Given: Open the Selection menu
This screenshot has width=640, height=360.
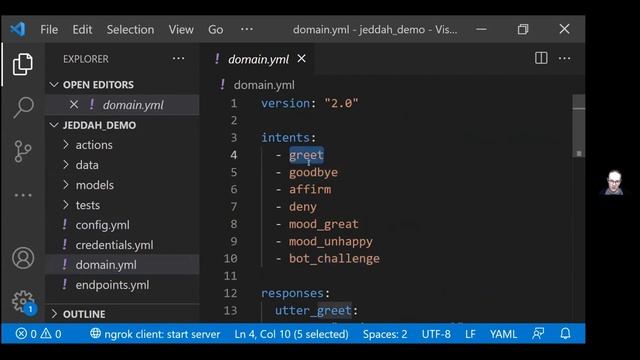Looking at the screenshot, I should tap(130, 29).
